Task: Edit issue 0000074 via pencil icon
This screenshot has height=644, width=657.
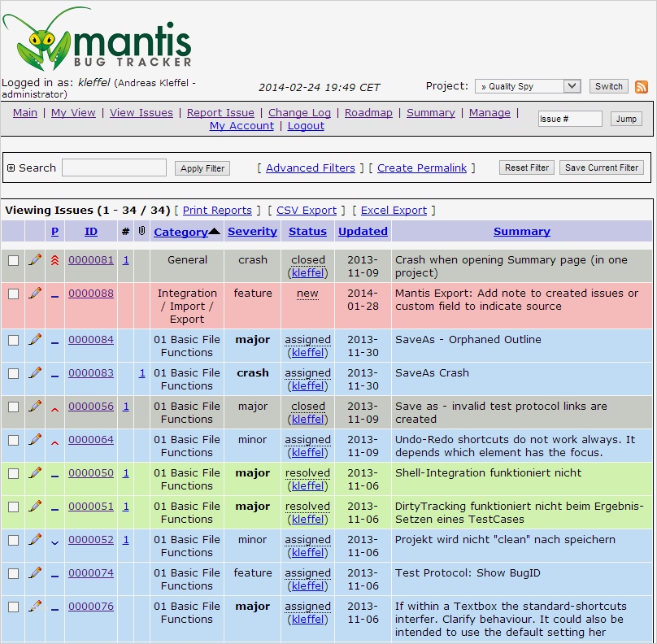Action: pos(35,572)
